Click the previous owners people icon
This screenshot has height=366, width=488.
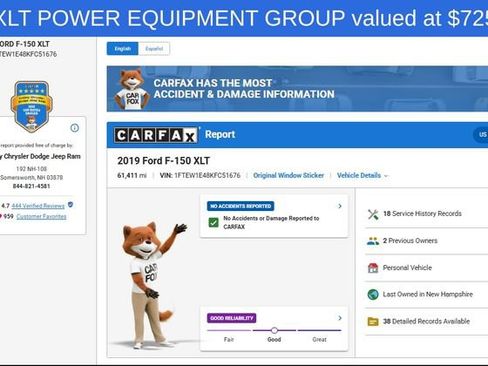coord(373,241)
